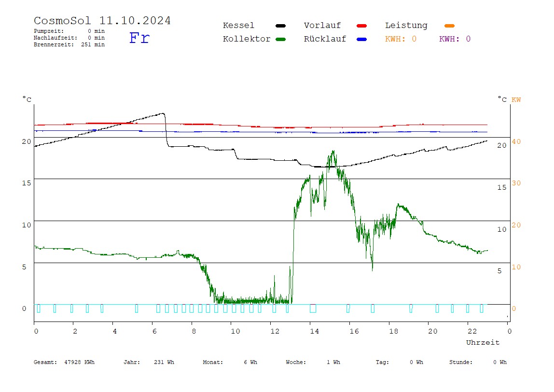Click the Kollektor curve peak near hour 15
The width and height of the screenshot is (554, 392).
[333, 151]
